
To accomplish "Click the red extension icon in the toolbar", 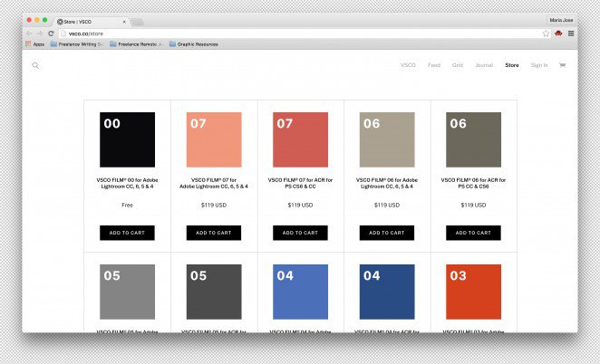I will (558, 34).
